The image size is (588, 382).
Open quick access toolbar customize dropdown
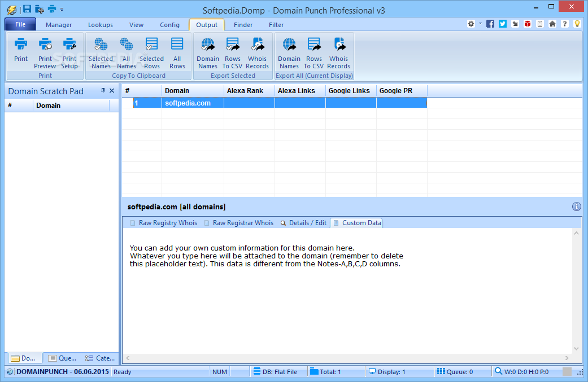coord(62,10)
